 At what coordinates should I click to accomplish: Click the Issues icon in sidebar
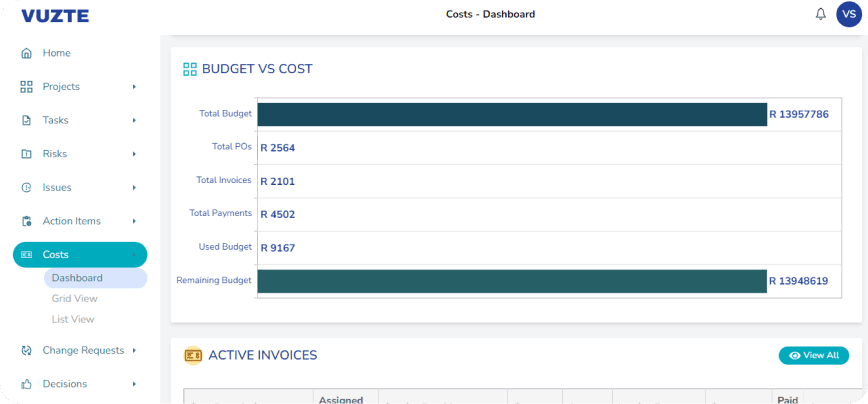point(26,188)
